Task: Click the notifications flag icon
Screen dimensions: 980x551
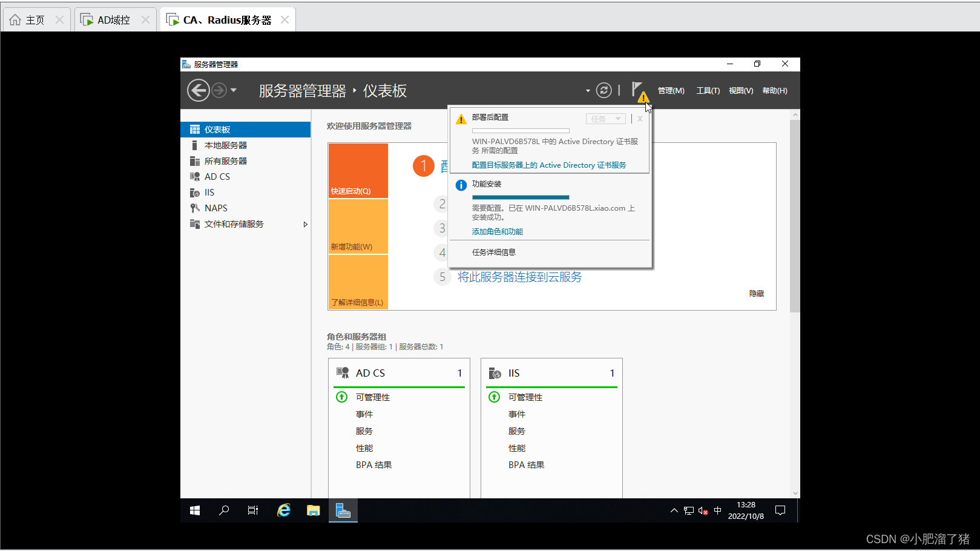Action: tap(639, 91)
